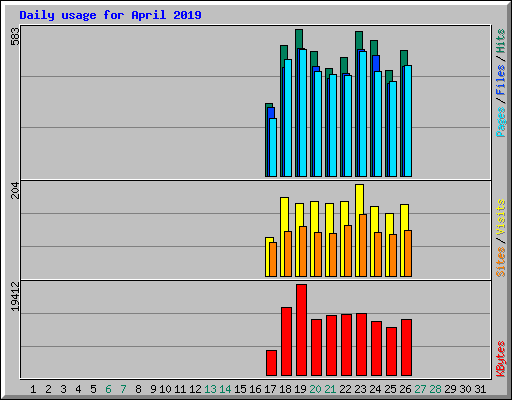Click the blue Files bar top for day 24
512x400 pixels.
[x=376, y=63]
